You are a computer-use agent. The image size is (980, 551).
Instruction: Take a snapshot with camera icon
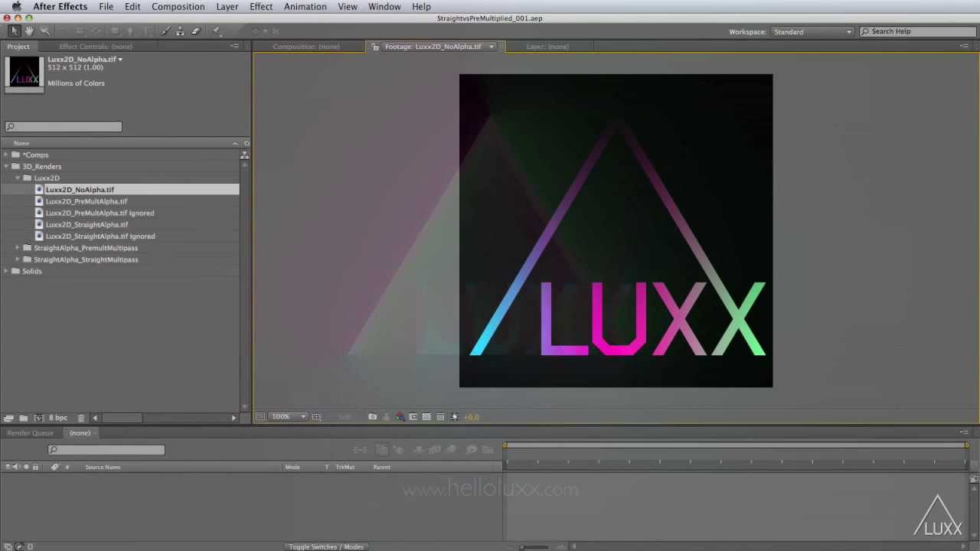click(x=372, y=417)
